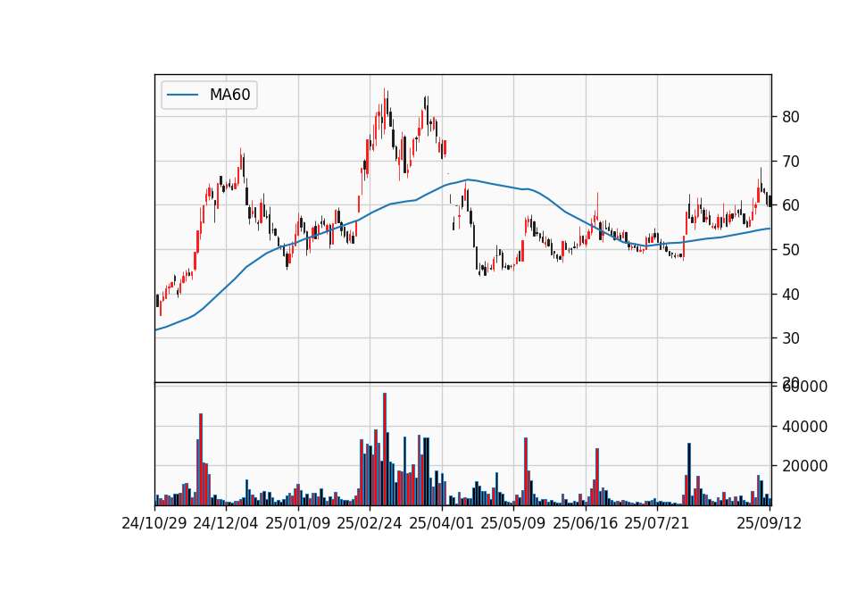
Task: Click the volume axis value 20000
Action: (804, 466)
